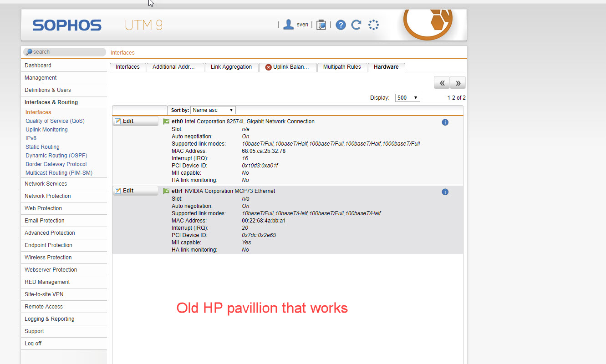Open Border Gateway Protocol page

click(56, 164)
